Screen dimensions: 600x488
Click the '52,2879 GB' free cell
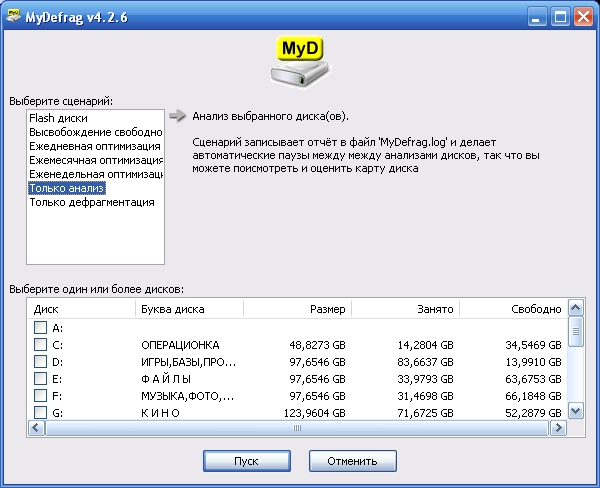click(x=533, y=413)
